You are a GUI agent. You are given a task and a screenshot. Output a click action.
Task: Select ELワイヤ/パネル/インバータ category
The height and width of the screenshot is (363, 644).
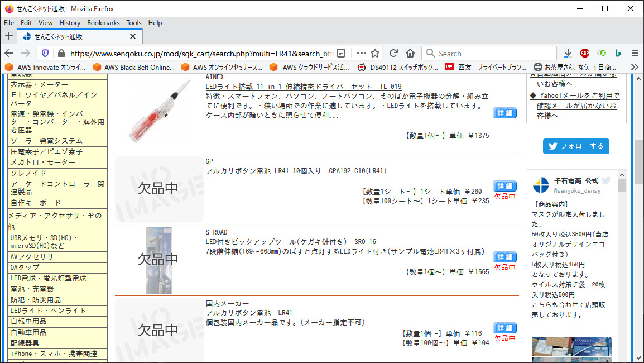(x=57, y=99)
